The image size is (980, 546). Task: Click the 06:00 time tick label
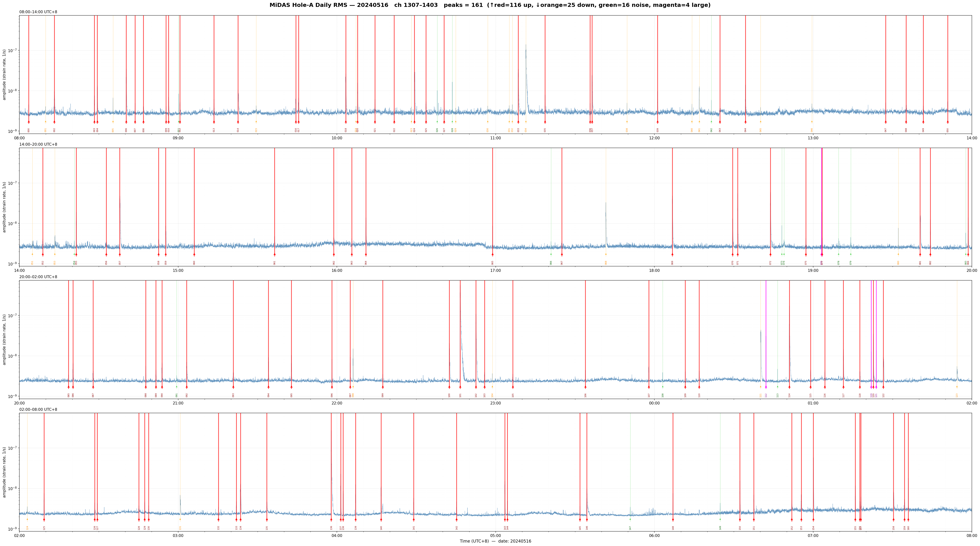coord(654,536)
